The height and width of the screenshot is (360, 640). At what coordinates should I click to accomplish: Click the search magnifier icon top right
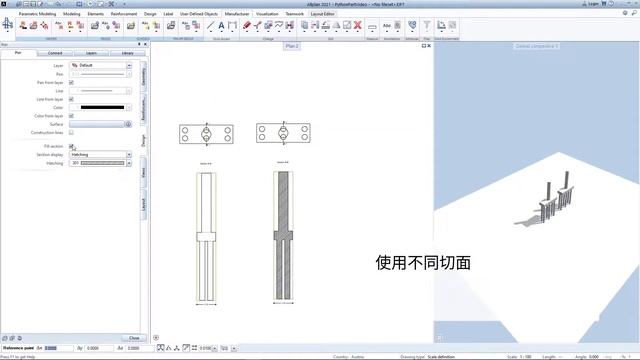pyautogui.click(x=634, y=13)
